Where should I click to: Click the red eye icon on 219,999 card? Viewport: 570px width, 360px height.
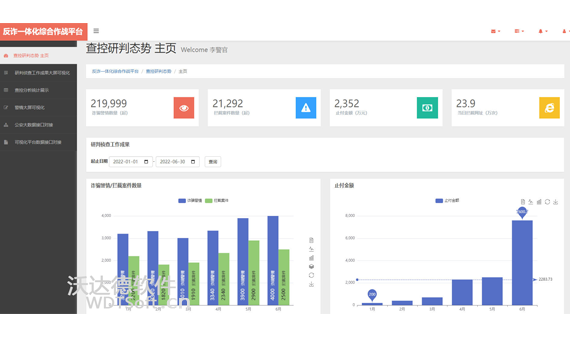(184, 108)
